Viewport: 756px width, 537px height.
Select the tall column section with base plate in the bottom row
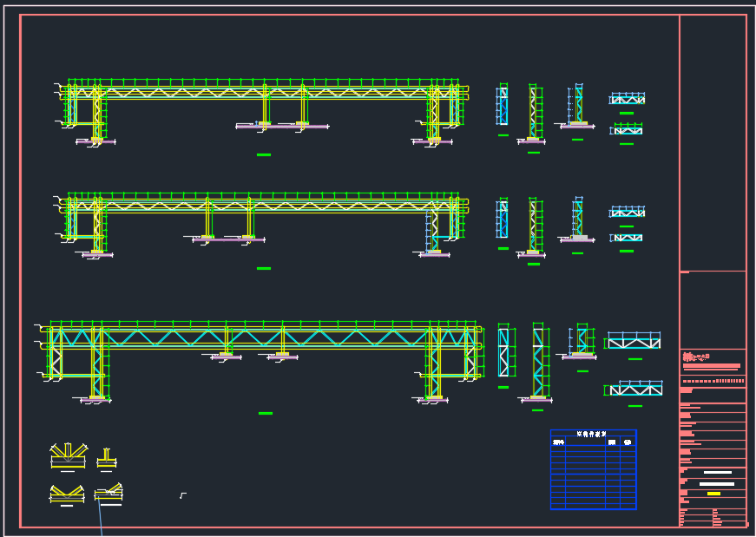(537, 363)
